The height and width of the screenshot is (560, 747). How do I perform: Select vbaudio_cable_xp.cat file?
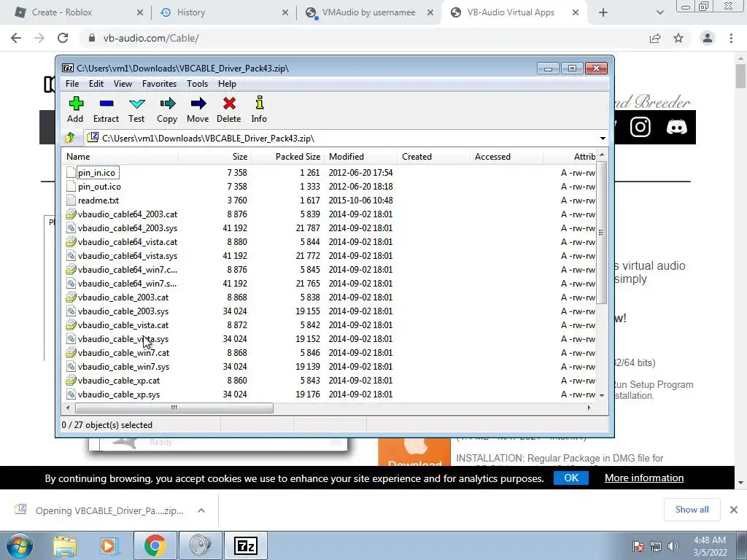(x=119, y=381)
